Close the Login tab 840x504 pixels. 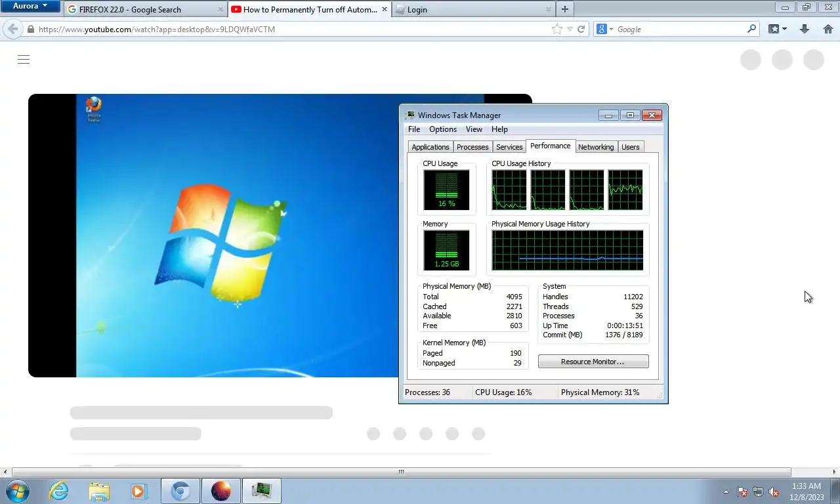click(548, 10)
